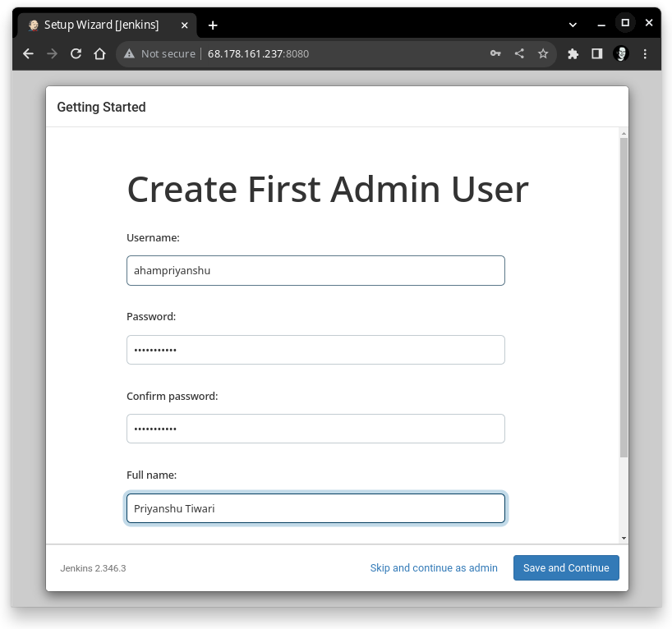Click Save and Continue button
672x629 pixels.
(x=566, y=567)
